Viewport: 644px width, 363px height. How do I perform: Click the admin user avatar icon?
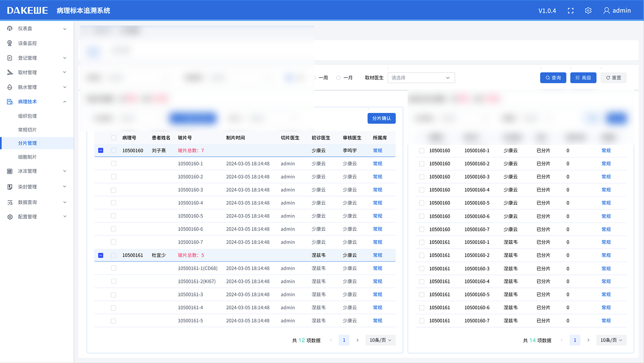606,11
